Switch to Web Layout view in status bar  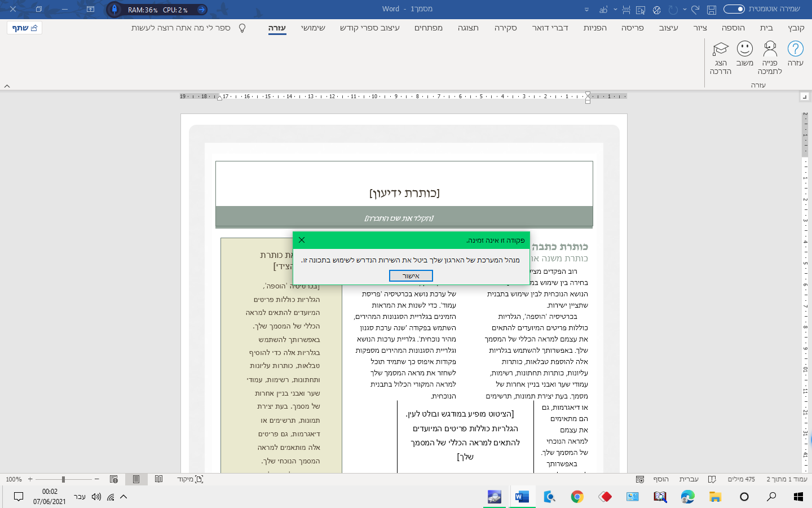(x=114, y=479)
